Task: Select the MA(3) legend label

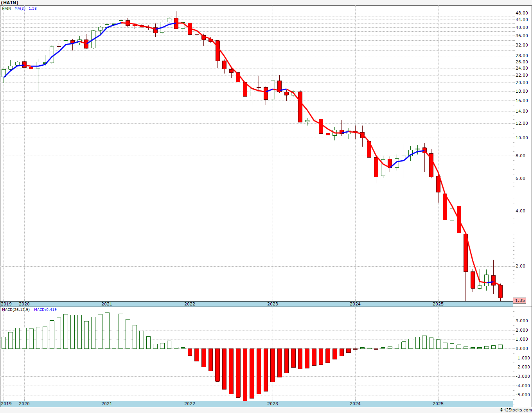Action: coord(20,8)
